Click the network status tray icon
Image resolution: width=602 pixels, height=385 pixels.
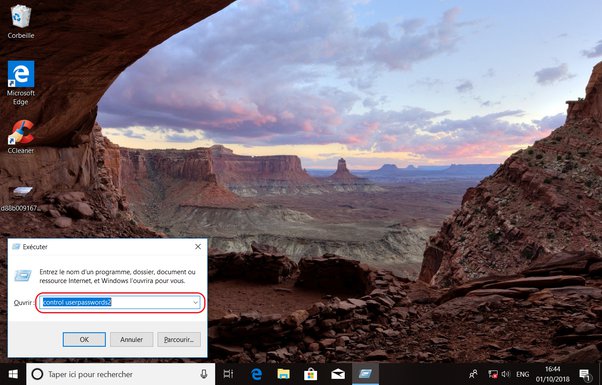click(493, 373)
